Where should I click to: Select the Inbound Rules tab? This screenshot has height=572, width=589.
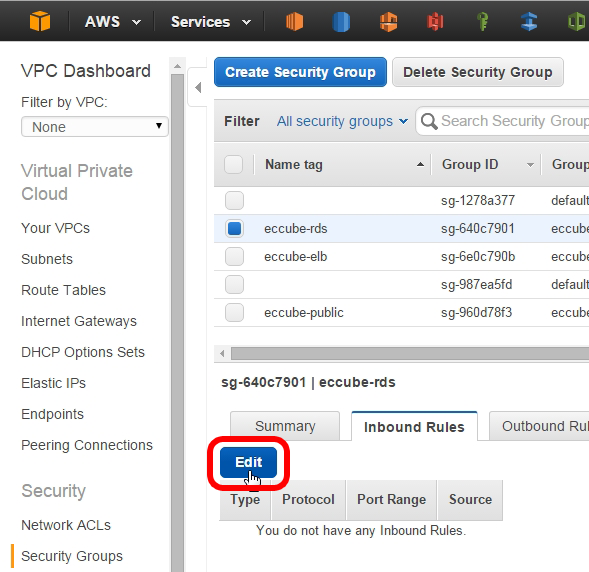414,426
